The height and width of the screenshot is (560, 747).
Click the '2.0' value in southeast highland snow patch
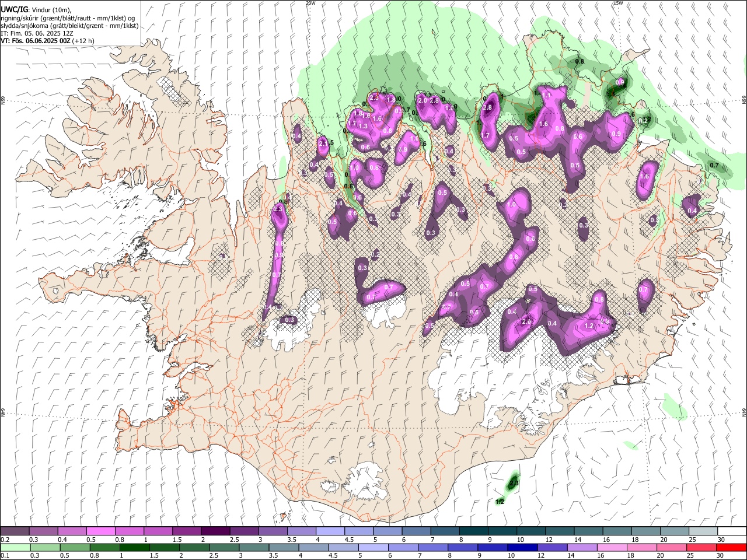point(526,322)
